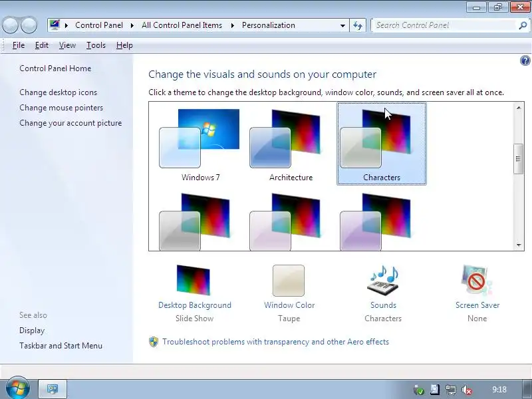532x399 pixels.
Task: Open the Help menu
Action: click(124, 45)
